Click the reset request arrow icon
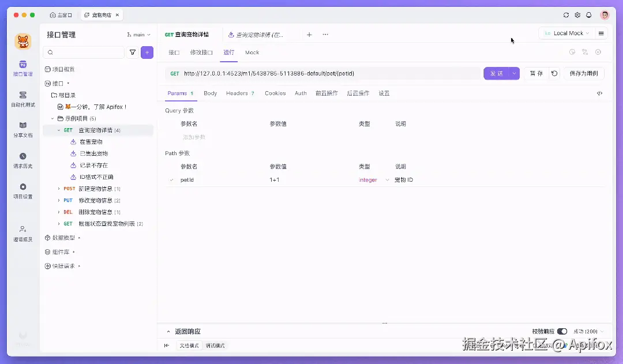The width and height of the screenshot is (623, 364). point(554,73)
